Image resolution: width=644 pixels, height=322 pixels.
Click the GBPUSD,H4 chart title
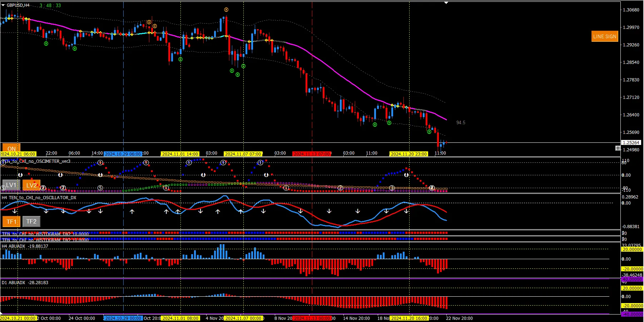[x=18, y=5]
